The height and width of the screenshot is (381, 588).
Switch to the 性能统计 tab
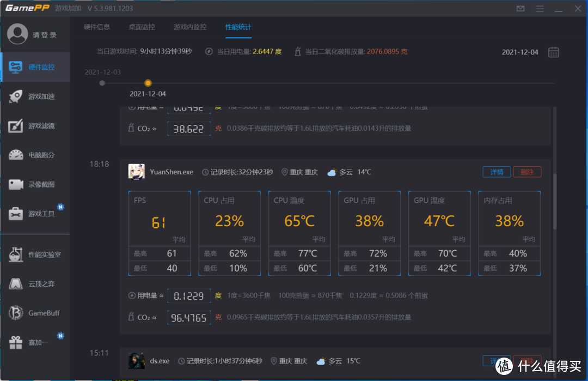[238, 27]
